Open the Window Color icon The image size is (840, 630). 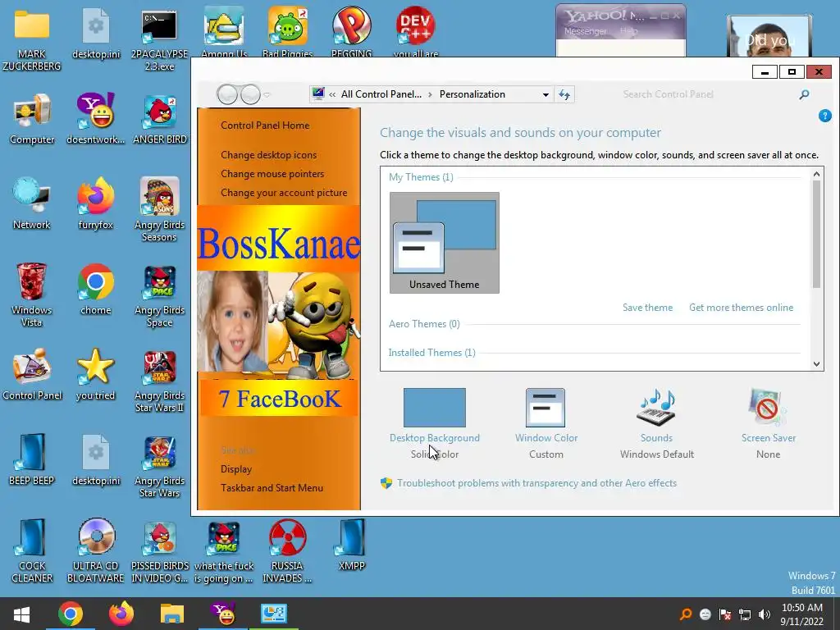pos(546,408)
